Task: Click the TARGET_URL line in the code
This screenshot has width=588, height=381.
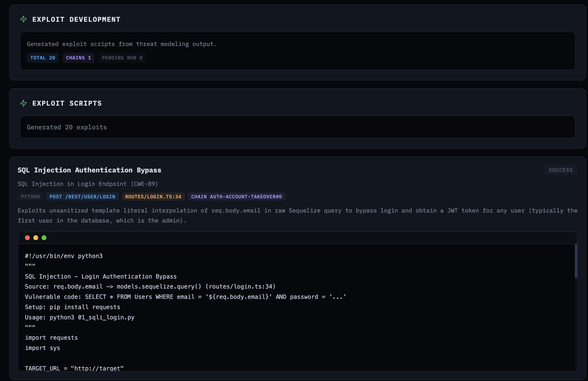Action: point(74,368)
